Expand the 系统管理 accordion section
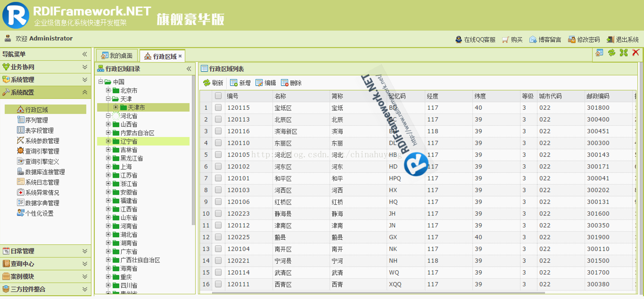The image size is (644, 299). pyautogui.click(x=85, y=80)
